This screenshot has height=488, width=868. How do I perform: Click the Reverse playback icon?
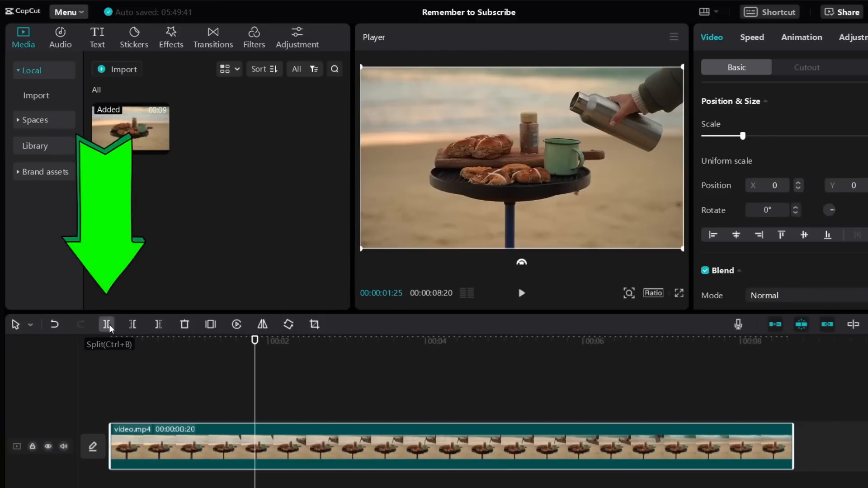click(x=236, y=324)
